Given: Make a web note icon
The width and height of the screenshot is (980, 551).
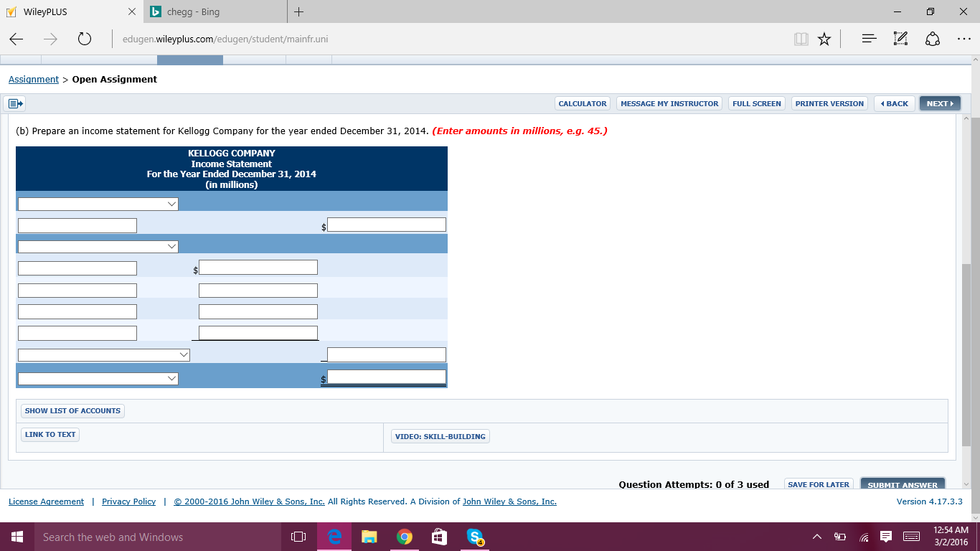Looking at the screenshot, I should (x=901, y=39).
